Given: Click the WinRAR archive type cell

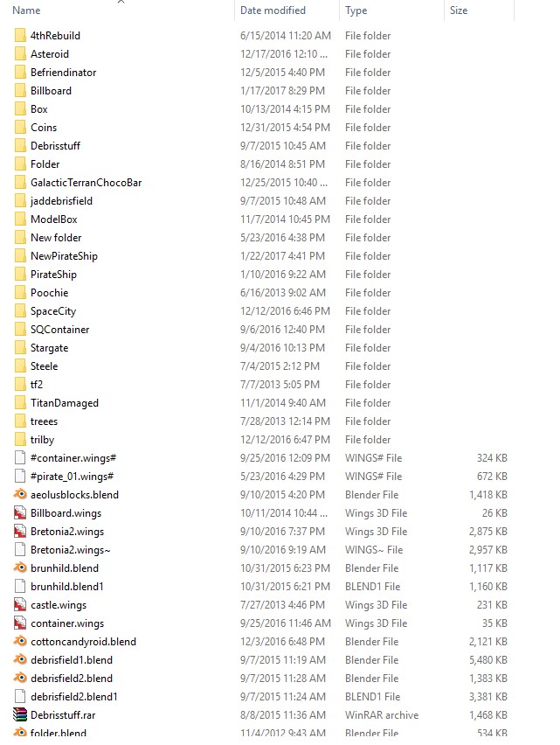Looking at the screenshot, I should (x=382, y=715).
